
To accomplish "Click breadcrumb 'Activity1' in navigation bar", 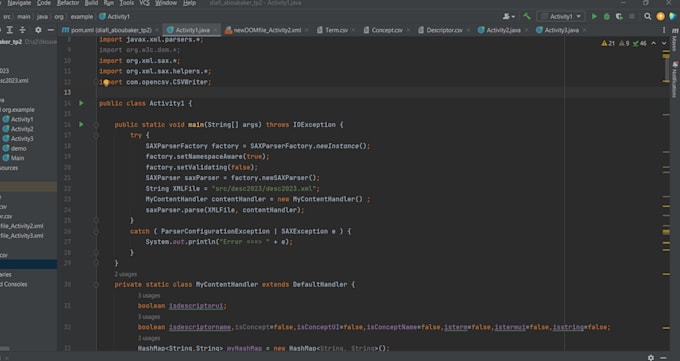I will pyautogui.click(x=114, y=16).
